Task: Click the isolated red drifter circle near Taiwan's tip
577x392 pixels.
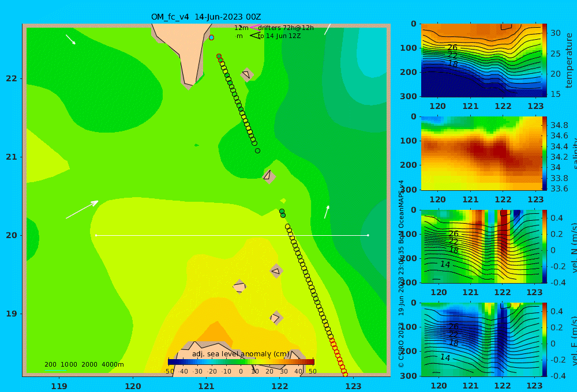Action: (211, 37)
